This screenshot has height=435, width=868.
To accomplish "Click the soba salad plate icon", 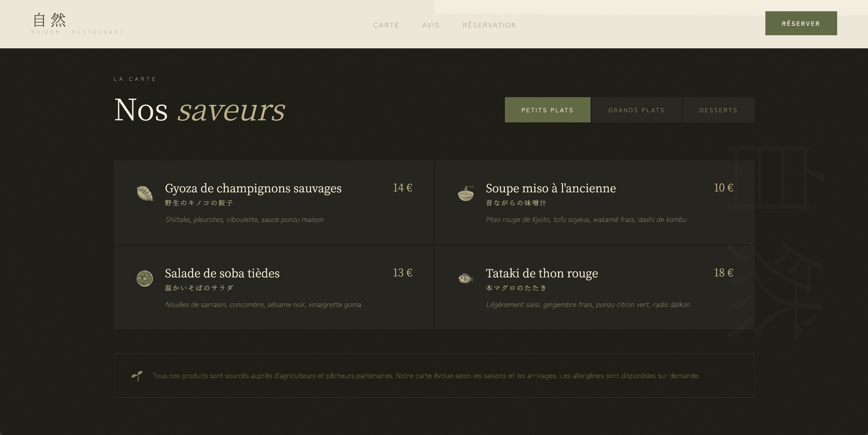I will [145, 279].
